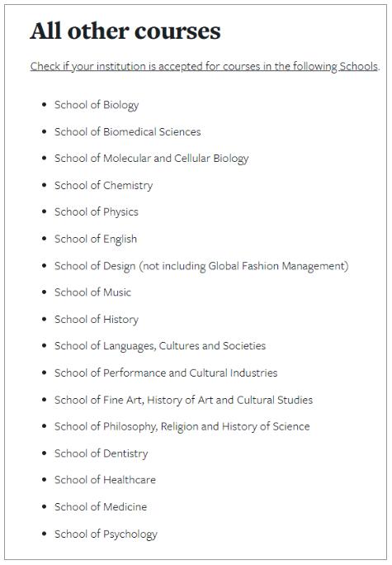This screenshot has height=565, width=392.
Task: Select School of Biology
Action: point(97,105)
